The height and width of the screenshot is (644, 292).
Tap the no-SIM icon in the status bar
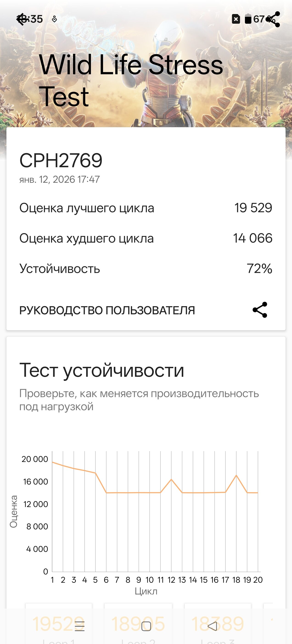(236, 19)
